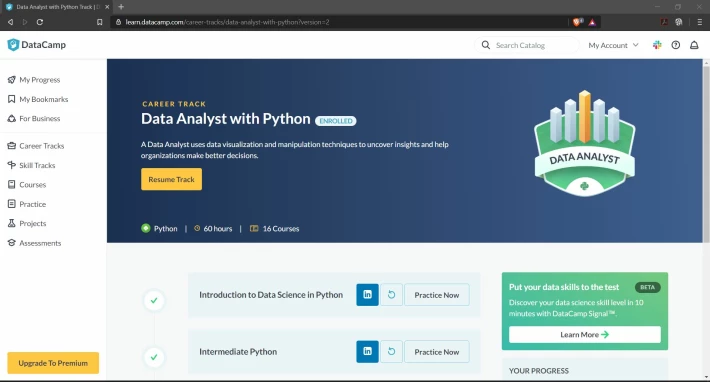The height and width of the screenshot is (382, 710).
Task: Reset progress for Introduction to Data Science
Action: 391,295
